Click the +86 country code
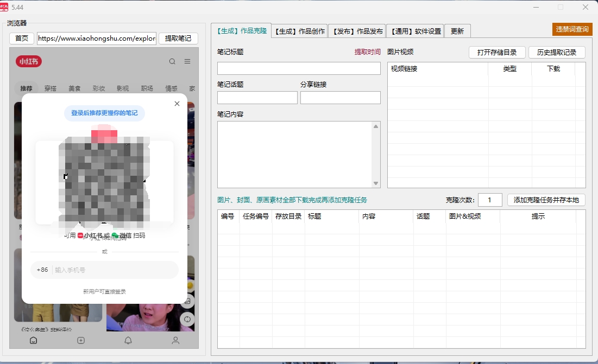 coord(42,270)
